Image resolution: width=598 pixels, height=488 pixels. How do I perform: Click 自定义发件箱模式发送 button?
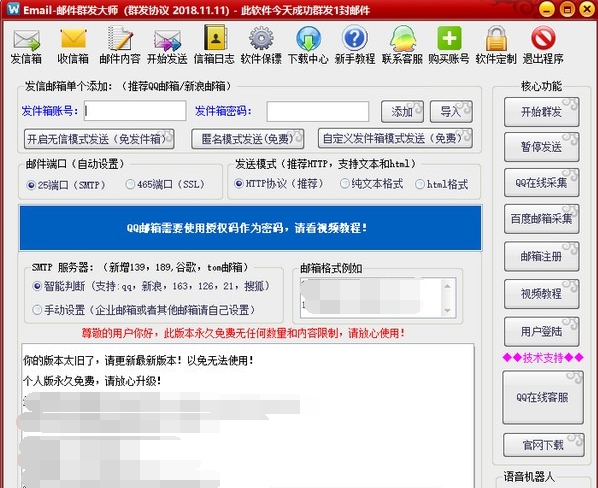(395, 138)
